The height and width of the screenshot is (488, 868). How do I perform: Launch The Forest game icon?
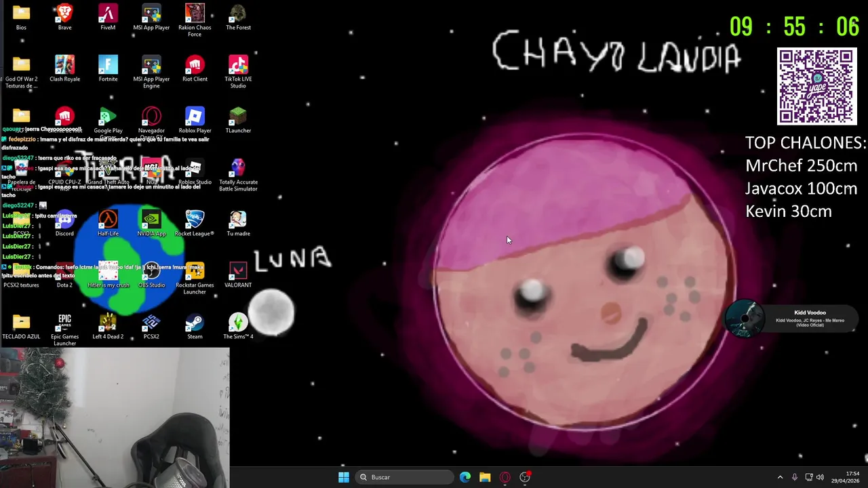pos(238,18)
